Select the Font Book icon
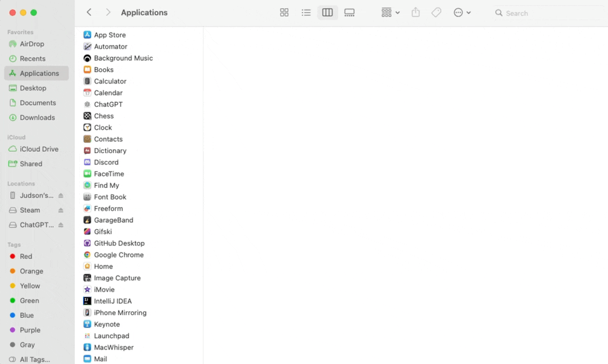Screen dimensions: 608x364 pyautogui.click(x=87, y=197)
